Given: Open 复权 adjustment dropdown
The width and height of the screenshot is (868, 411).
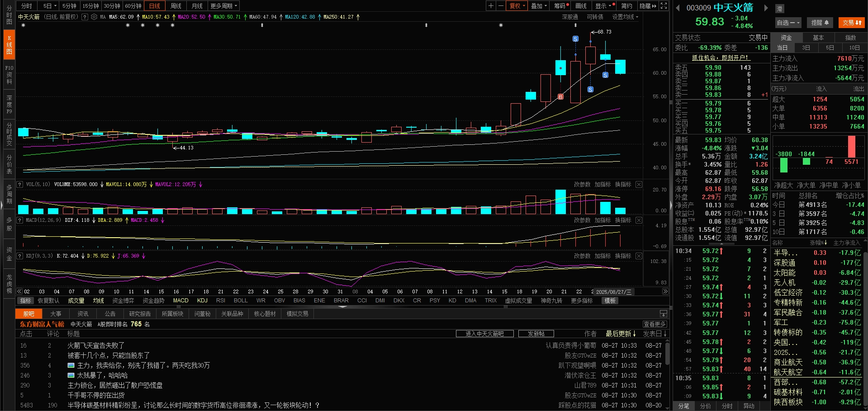Looking at the screenshot, I should pos(517,6).
